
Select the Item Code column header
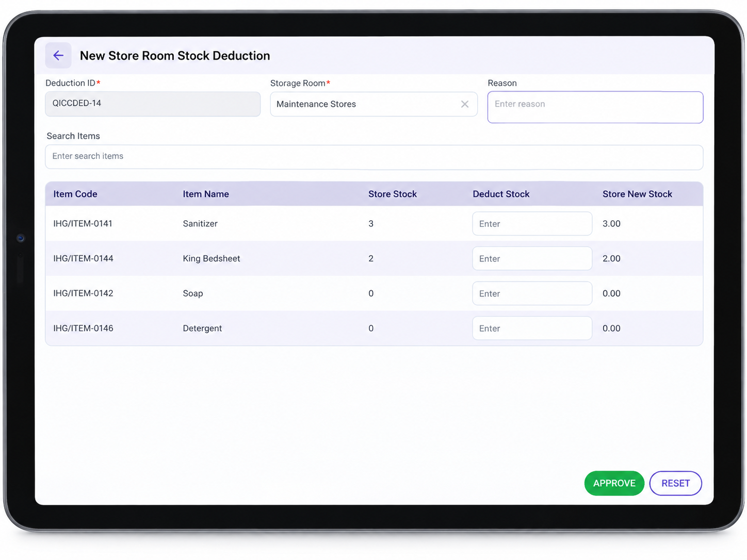(x=75, y=194)
